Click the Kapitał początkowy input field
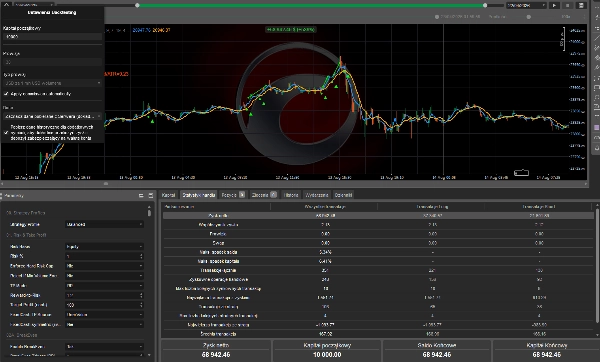This screenshot has width=600, height=362. [x=52, y=37]
